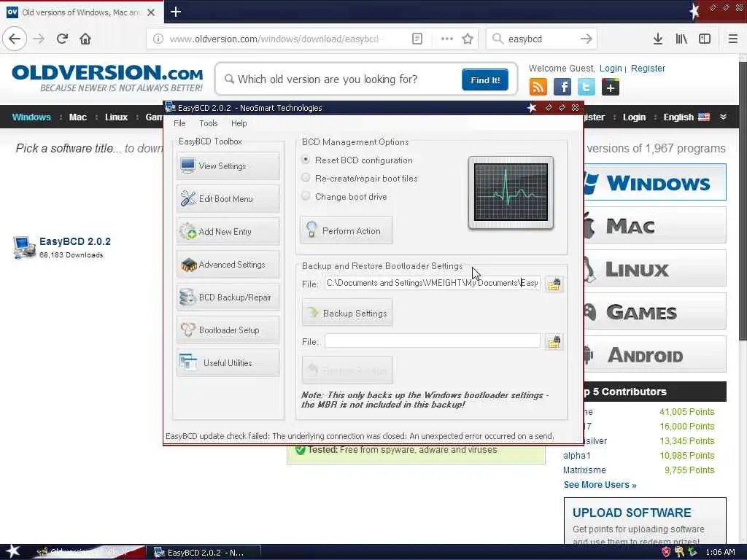Click the large Mac category banner
747x560 pixels.
[x=655, y=225]
